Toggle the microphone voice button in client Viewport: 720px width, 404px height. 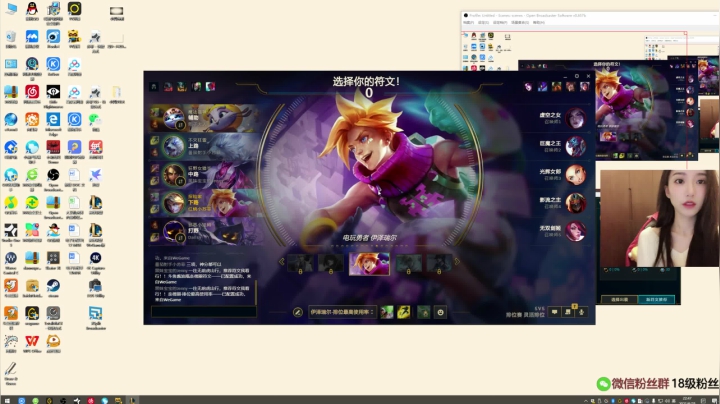coord(581,312)
